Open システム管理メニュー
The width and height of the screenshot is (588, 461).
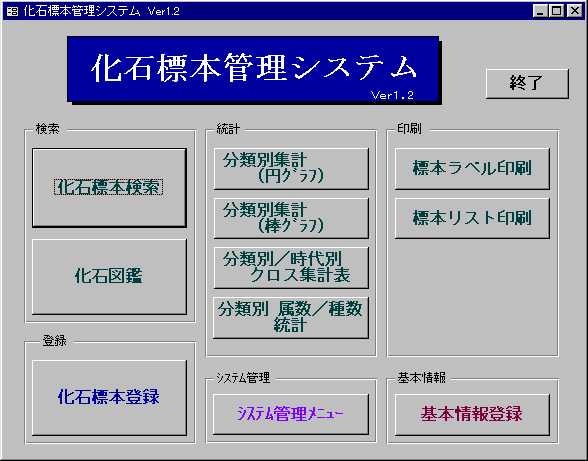291,414
